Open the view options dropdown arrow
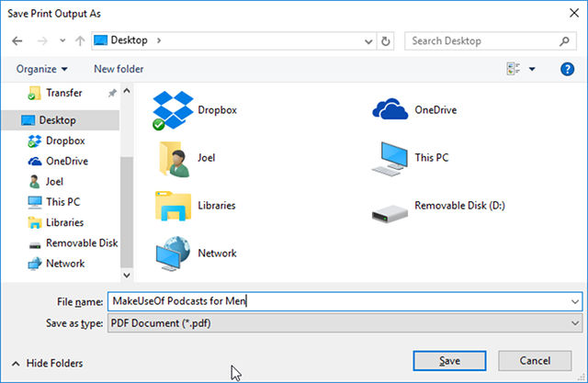This screenshot has height=383, width=588. (x=532, y=69)
